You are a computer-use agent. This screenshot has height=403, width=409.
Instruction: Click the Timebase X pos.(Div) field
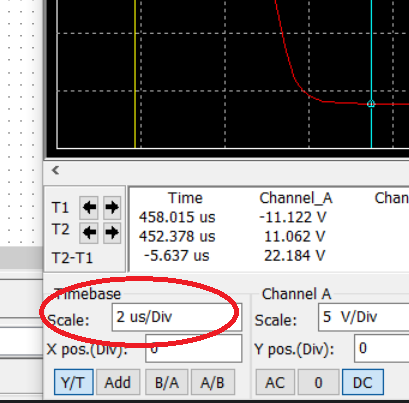(194, 348)
